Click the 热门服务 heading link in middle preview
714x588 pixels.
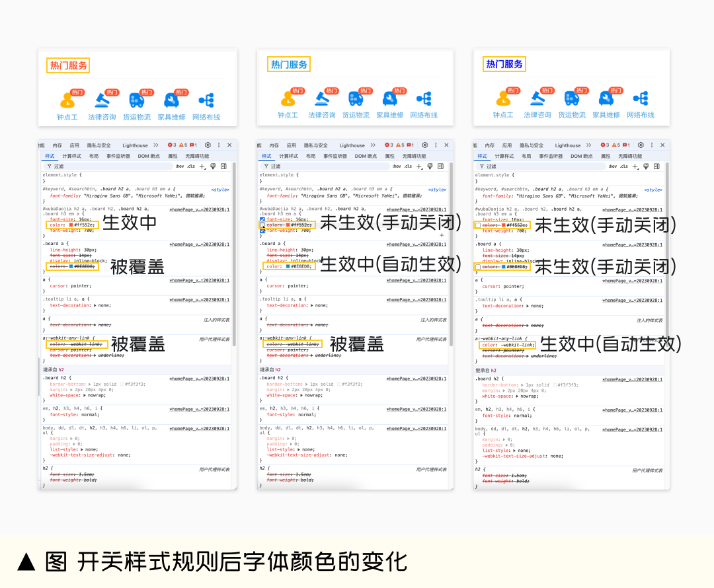(289, 64)
